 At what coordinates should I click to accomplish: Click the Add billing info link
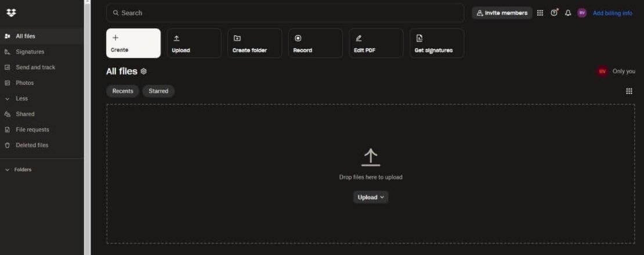coord(612,13)
